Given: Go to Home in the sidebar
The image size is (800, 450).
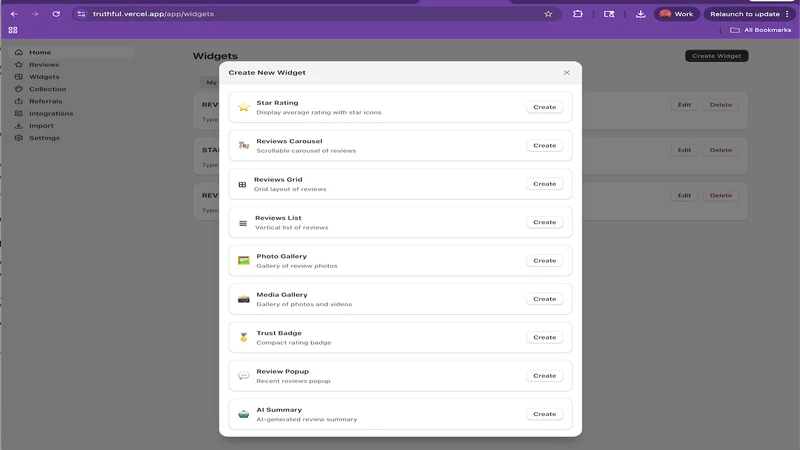Looking at the screenshot, I should click(71, 52).
